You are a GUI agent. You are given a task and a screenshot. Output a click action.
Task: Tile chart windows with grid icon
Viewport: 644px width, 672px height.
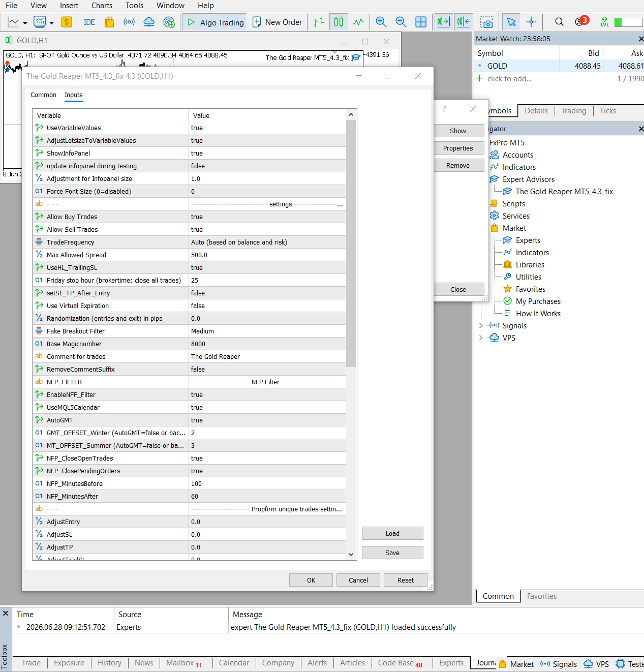(421, 22)
